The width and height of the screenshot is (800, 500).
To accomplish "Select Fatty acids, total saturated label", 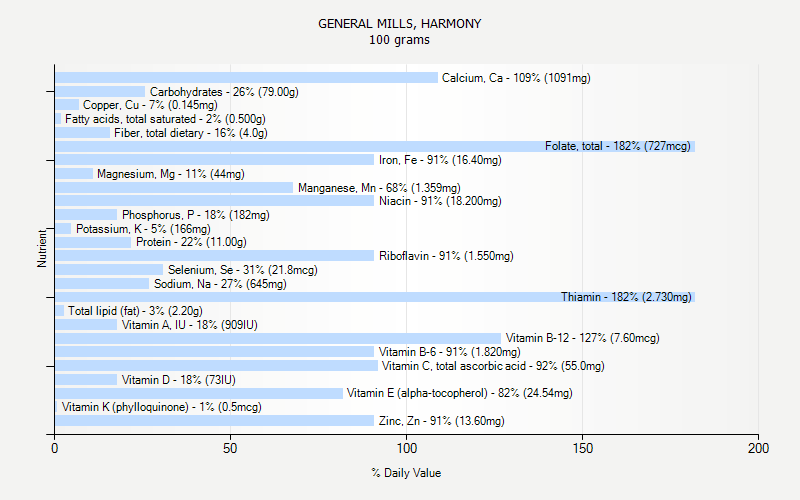I will (165, 119).
